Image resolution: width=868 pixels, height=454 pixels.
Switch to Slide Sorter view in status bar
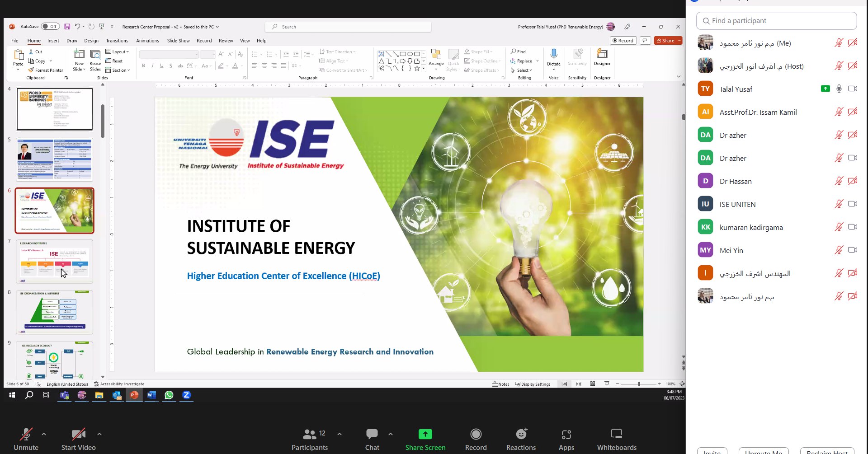click(578, 384)
